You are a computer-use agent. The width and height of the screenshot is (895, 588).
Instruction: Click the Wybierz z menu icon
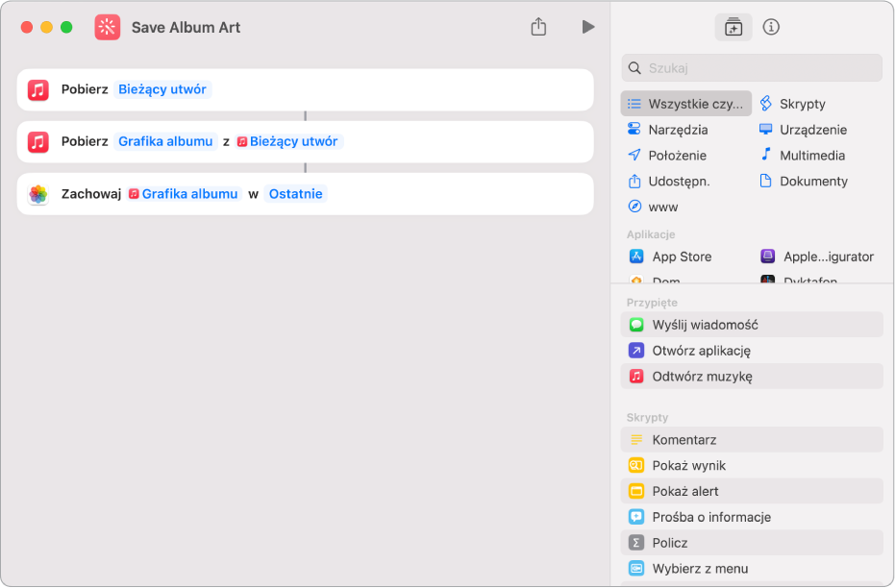click(x=636, y=569)
